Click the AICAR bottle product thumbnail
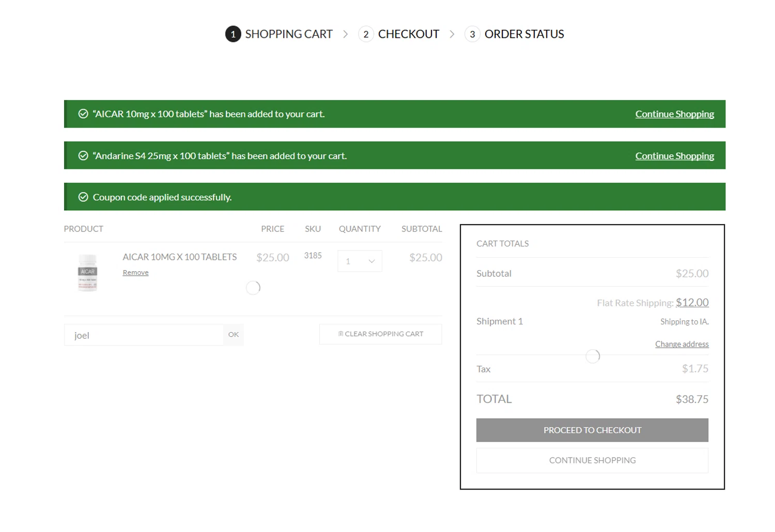The width and height of the screenshot is (775, 532). click(x=87, y=273)
